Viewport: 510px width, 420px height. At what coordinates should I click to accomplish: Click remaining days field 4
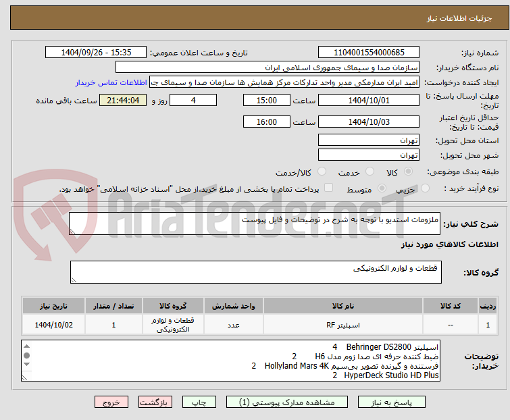click(x=193, y=100)
